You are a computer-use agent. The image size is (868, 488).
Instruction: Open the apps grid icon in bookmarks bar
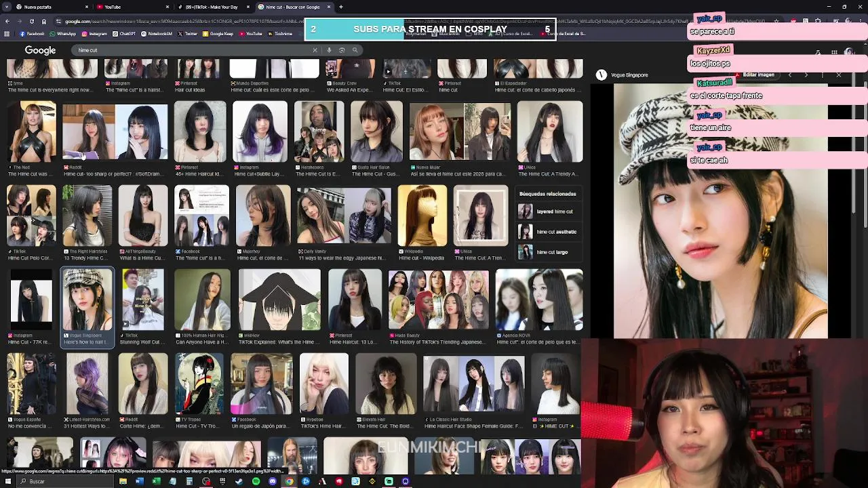7,34
